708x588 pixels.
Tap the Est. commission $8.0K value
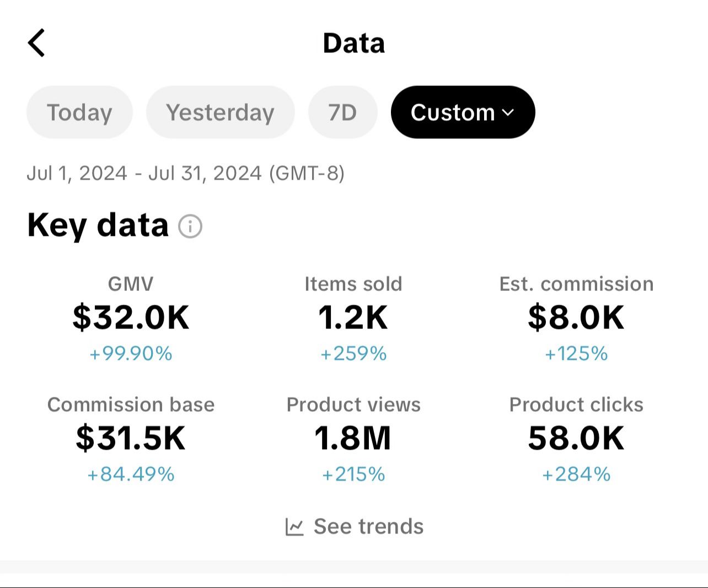click(x=576, y=317)
